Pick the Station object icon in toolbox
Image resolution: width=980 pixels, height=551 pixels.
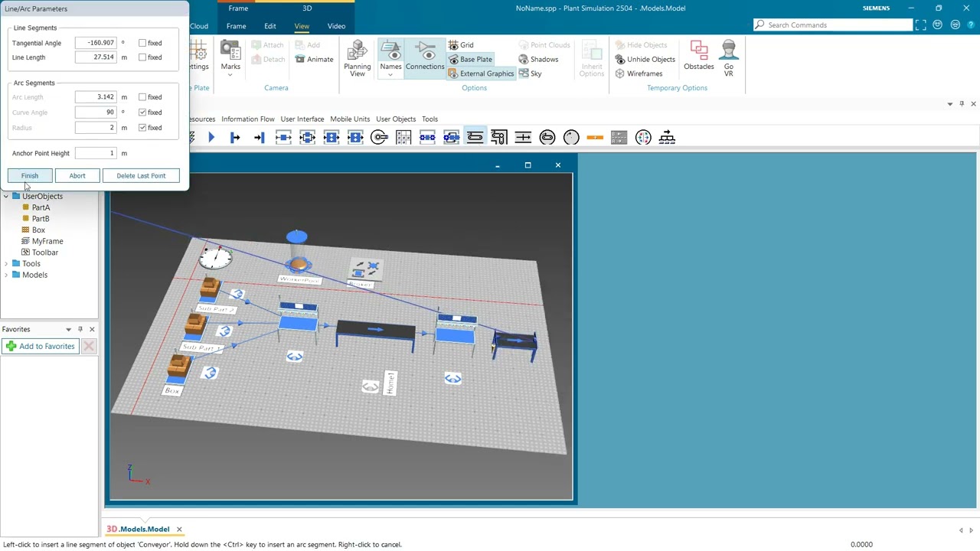(x=283, y=137)
